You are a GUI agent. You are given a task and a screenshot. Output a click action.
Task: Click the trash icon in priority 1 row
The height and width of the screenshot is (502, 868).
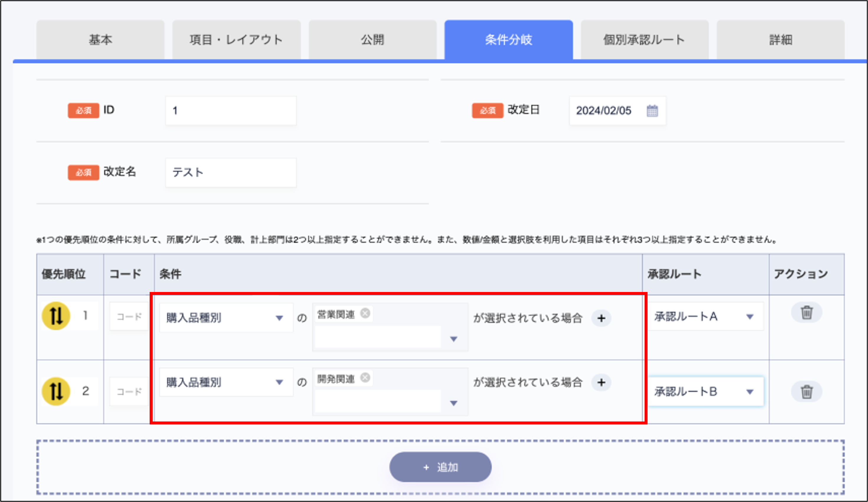807,312
